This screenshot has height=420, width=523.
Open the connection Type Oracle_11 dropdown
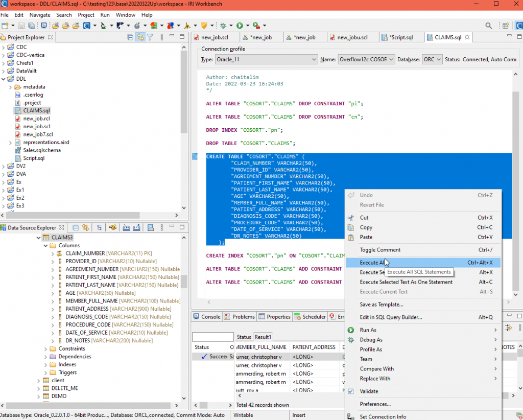click(x=266, y=60)
